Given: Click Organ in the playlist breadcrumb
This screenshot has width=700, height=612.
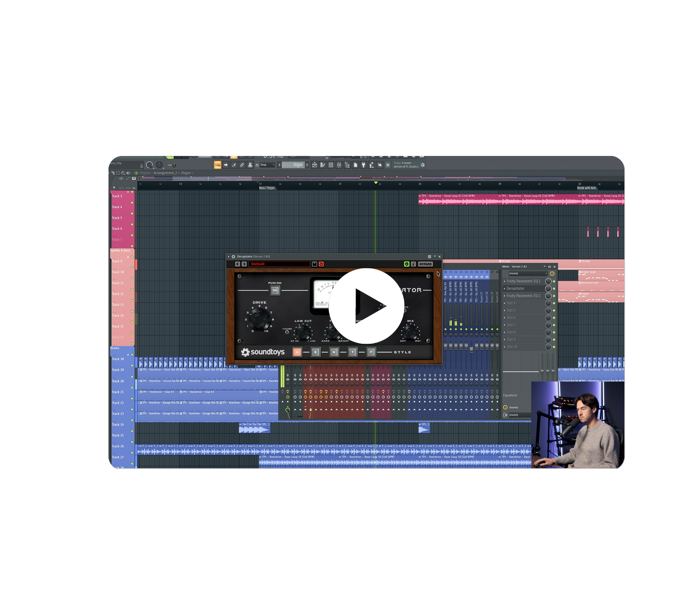Looking at the screenshot, I should click(186, 173).
